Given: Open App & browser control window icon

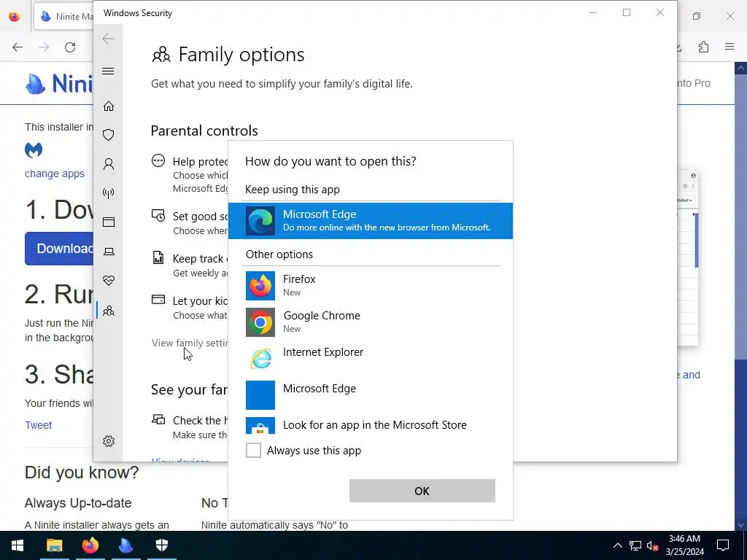Looking at the screenshot, I should pos(109,222).
